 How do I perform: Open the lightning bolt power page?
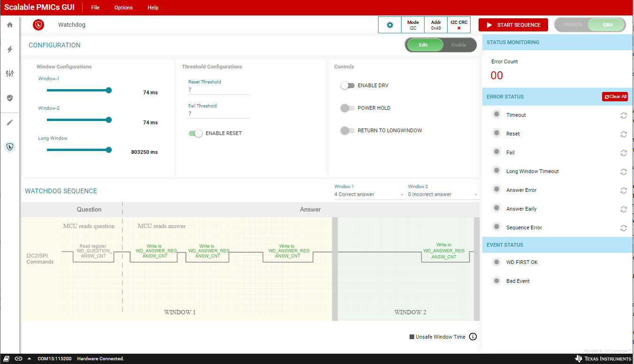tap(10, 49)
